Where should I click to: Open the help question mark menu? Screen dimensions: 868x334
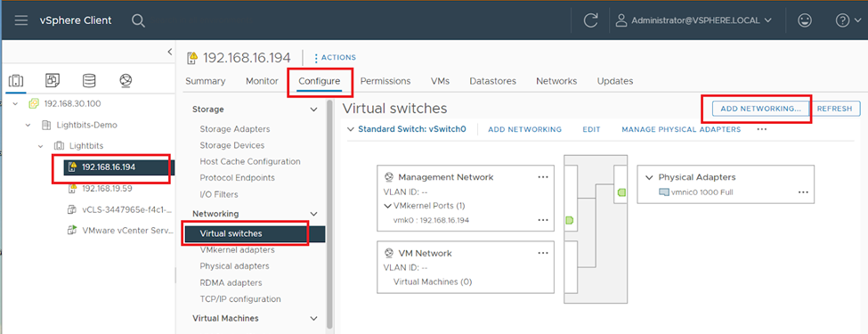tap(848, 20)
